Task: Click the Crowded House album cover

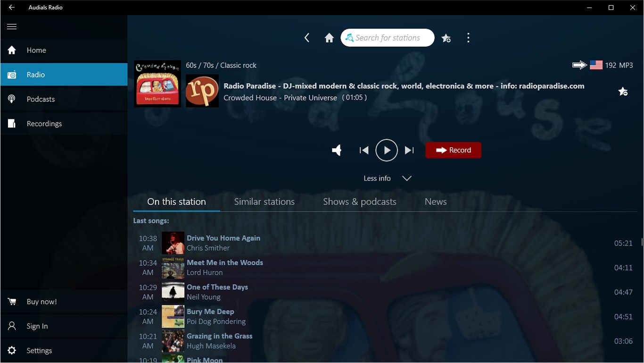Action: coord(157,84)
